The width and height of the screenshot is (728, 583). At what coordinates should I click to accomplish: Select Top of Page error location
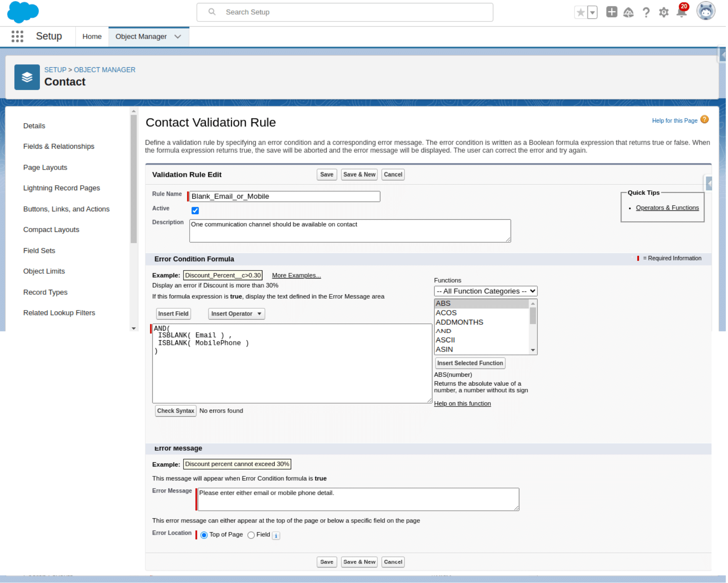204,535
